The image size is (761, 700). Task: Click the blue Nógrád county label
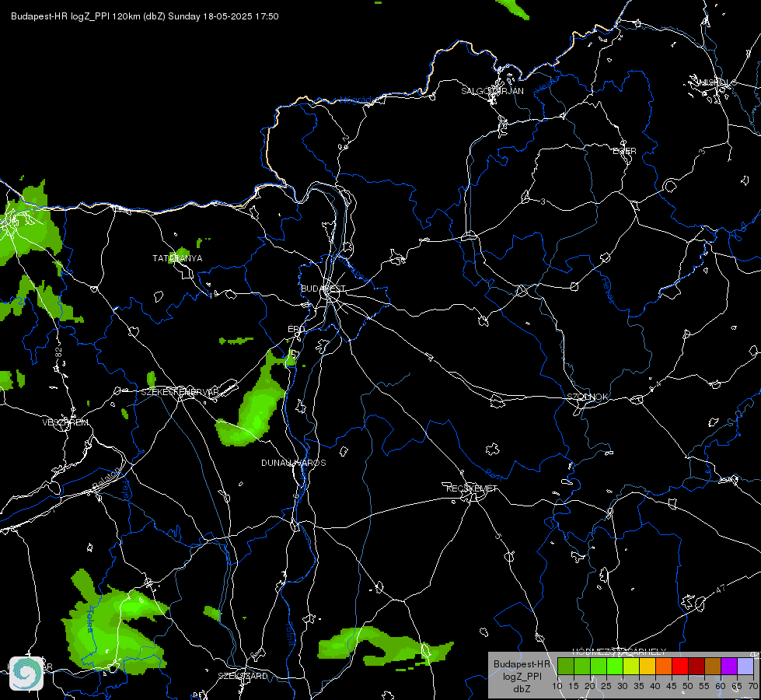click(355, 100)
